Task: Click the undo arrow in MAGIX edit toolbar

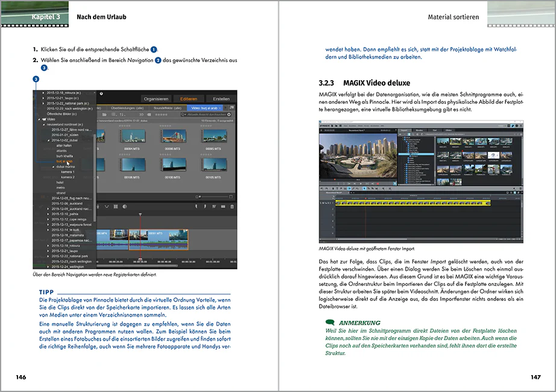Action: point(321,188)
